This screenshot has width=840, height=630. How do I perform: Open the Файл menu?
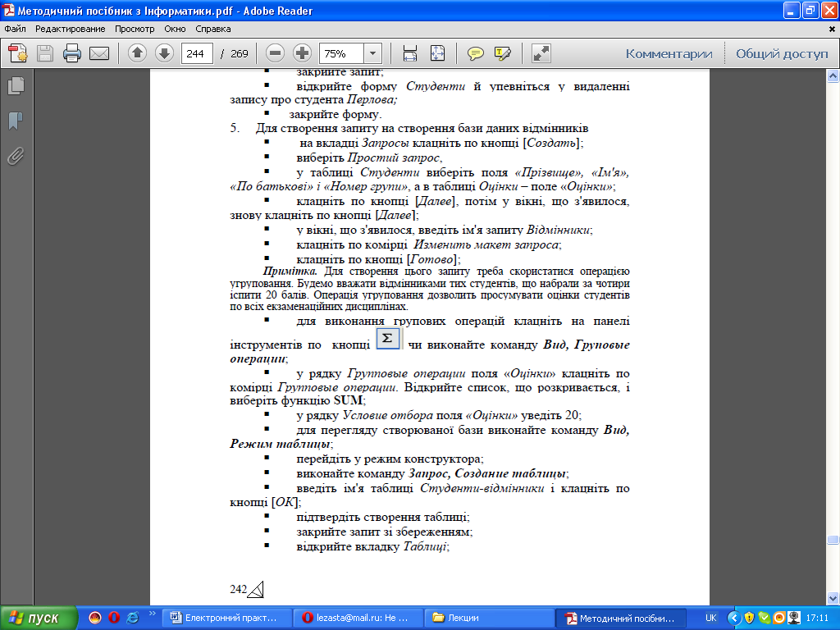[16, 29]
